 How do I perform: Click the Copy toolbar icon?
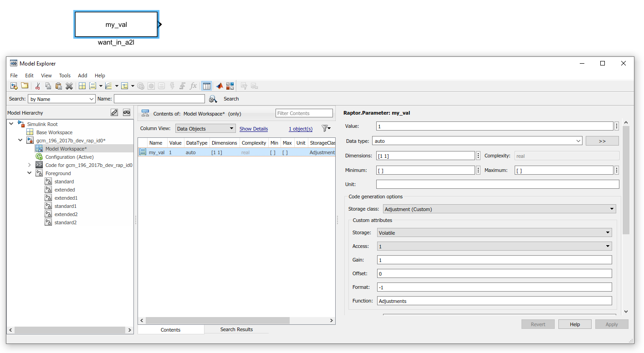click(x=48, y=86)
